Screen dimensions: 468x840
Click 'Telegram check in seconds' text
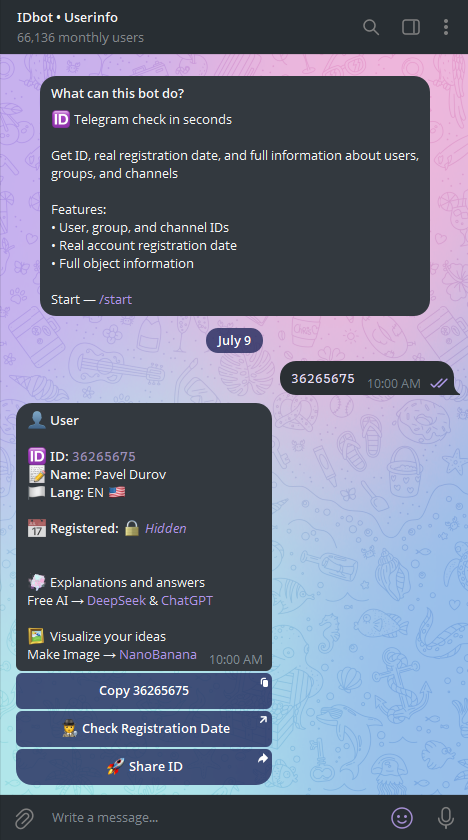point(153,119)
